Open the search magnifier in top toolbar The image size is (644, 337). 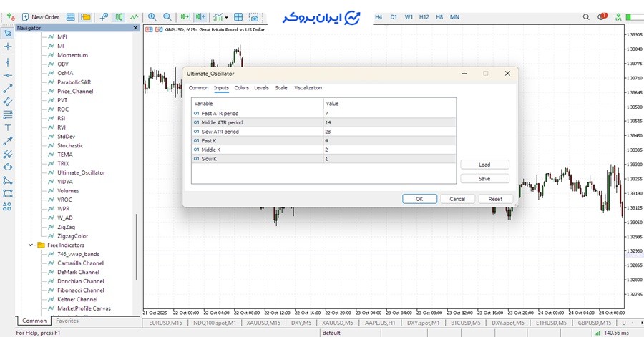tap(587, 16)
